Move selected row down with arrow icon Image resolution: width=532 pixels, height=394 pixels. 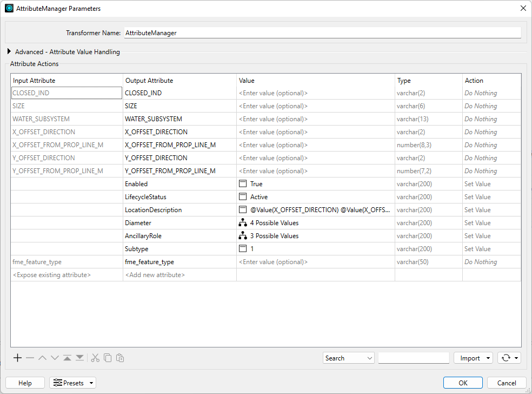coord(55,358)
